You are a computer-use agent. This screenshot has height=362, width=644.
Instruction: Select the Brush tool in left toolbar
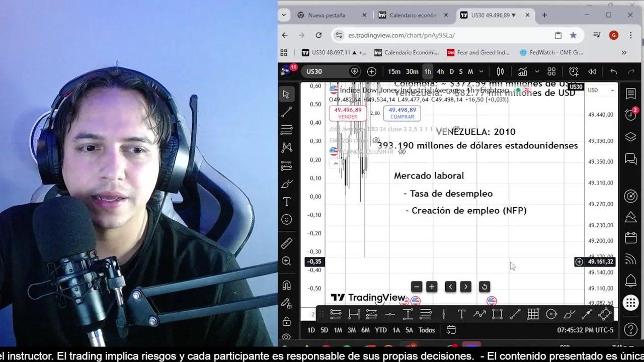[286, 184]
